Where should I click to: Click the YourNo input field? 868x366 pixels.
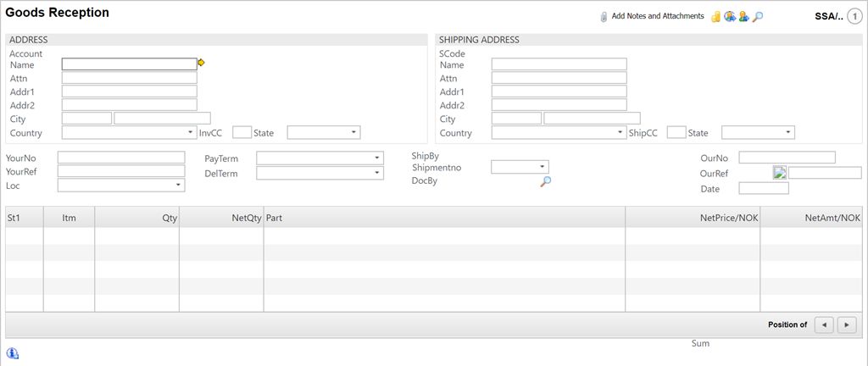[121, 158]
